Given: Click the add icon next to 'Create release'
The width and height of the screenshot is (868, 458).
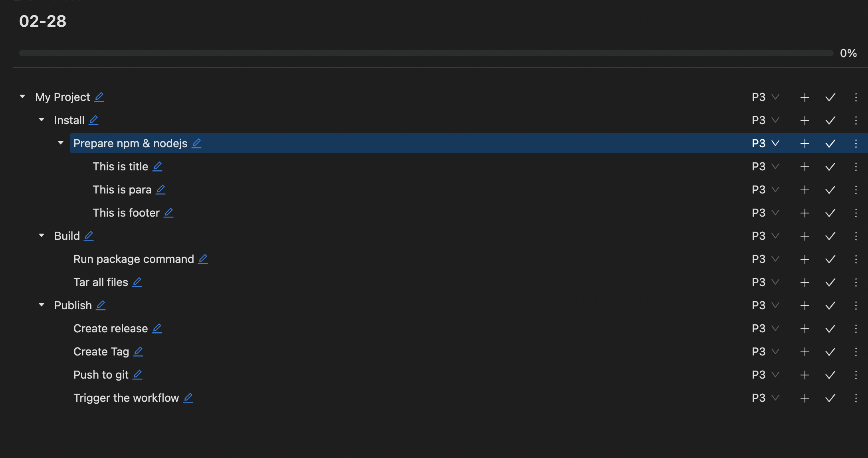Looking at the screenshot, I should click(x=804, y=328).
